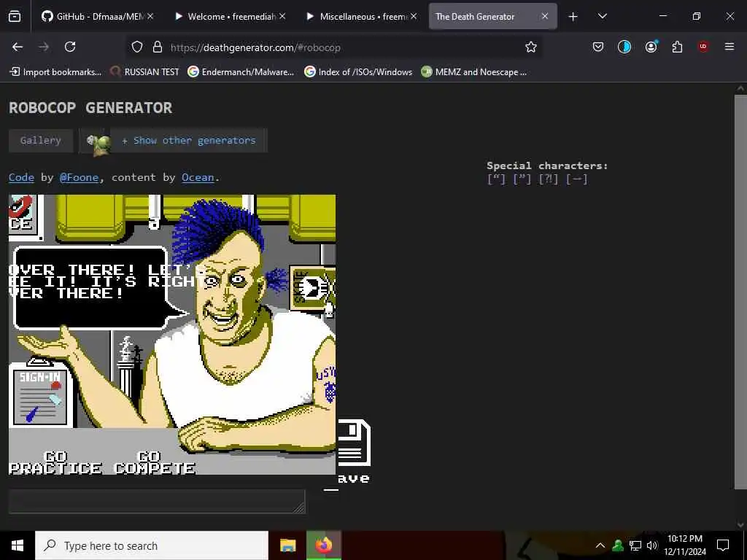Close the Miscellaneous tab
Screen dimensions: 747x560
[x=414, y=16]
